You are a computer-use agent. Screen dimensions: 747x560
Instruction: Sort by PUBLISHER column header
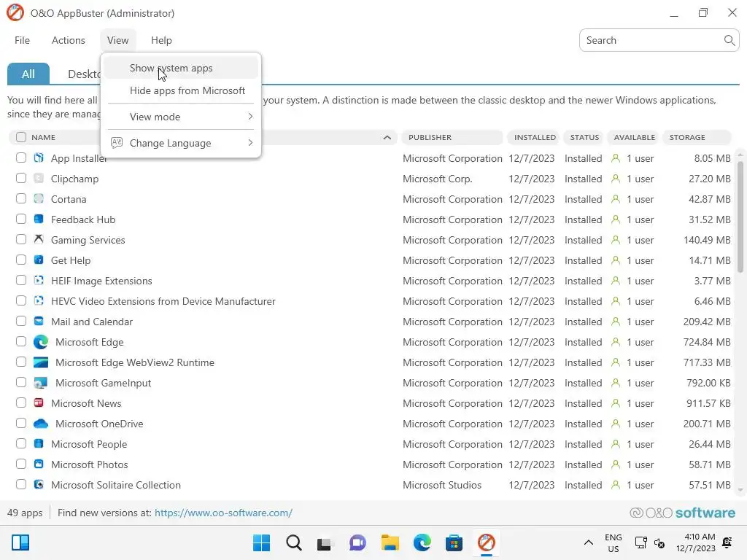(452, 137)
